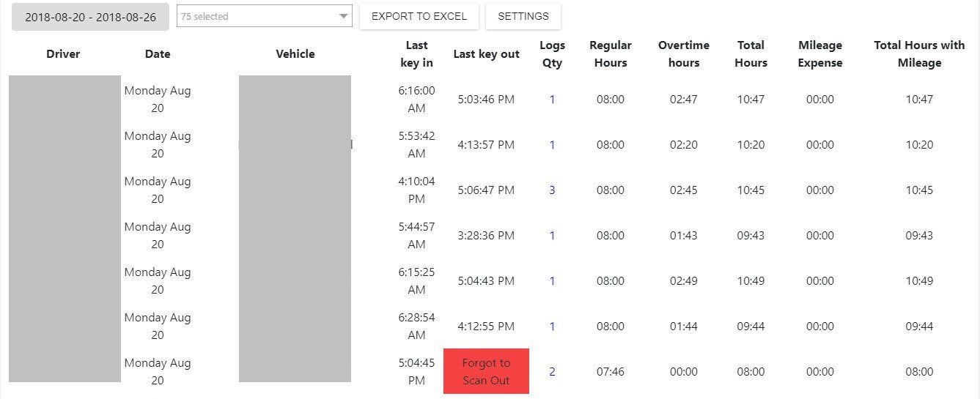Click the Overtime hours column header

[x=684, y=54]
